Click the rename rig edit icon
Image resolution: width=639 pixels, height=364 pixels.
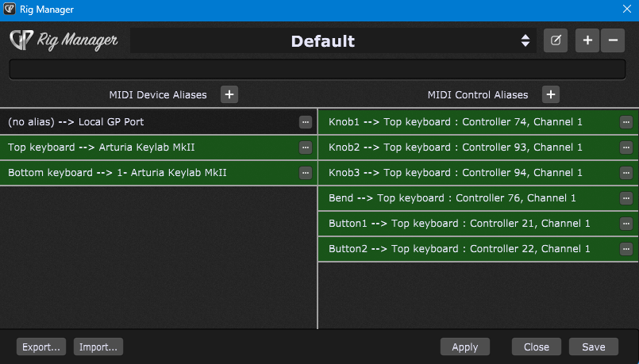pyautogui.click(x=556, y=40)
